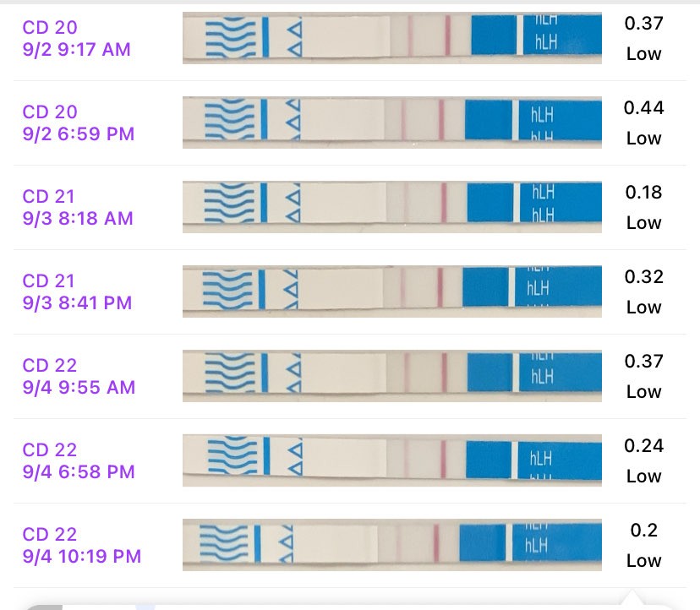Tap the 9/3 8:18 AM date text

point(78,219)
